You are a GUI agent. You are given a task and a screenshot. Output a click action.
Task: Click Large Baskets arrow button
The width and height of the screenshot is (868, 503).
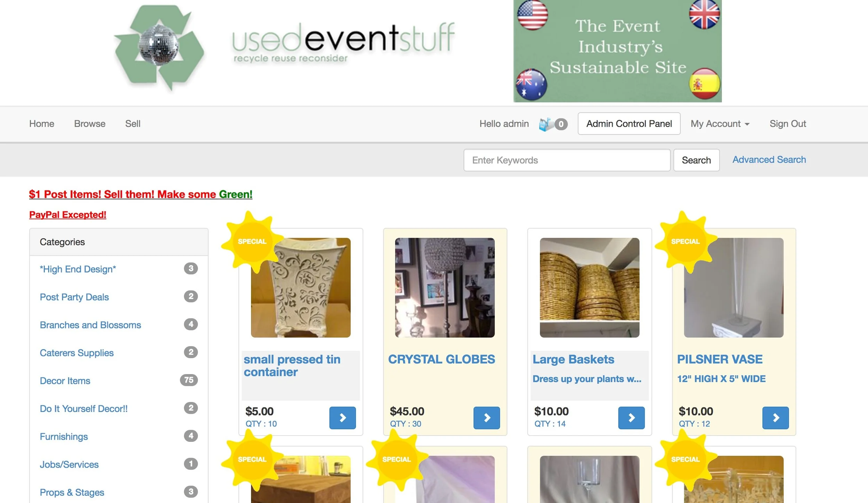coord(631,418)
